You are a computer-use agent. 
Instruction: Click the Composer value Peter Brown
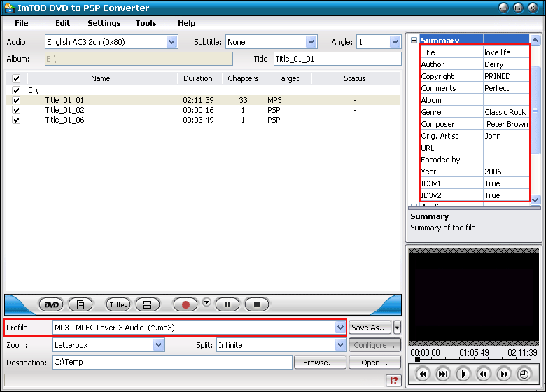tap(507, 124)
